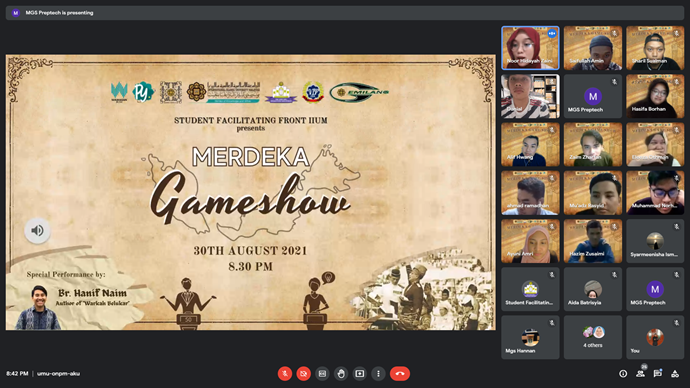Click the mic-off icon on Hazim Zusaimi tile
The image size is (690, 388).
614,227
